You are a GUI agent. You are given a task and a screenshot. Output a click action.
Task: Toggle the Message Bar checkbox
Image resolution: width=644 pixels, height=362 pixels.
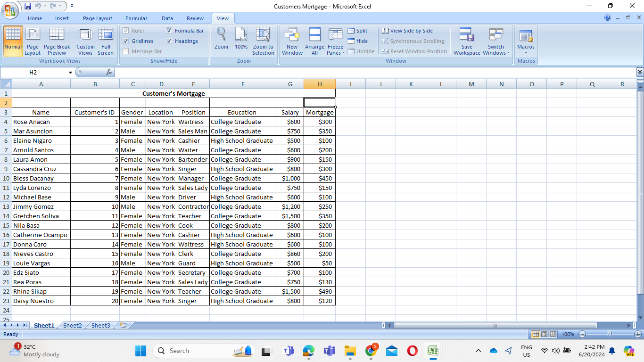(126, 51)
